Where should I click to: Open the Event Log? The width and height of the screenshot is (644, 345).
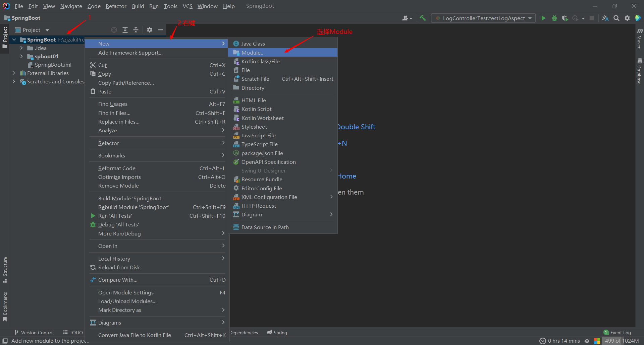[617, 333]
